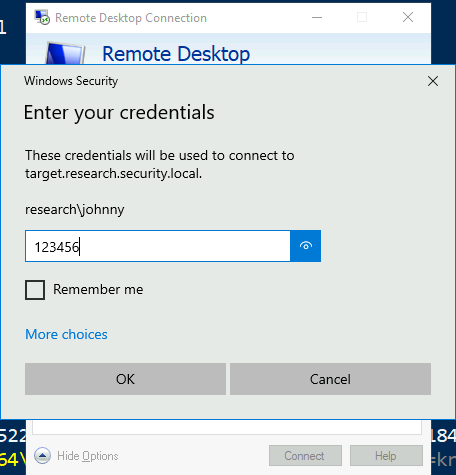Screen dimensions: 456x475
Task: Click the Remote Desktop banner monitor icon
Action: point(65,53)
